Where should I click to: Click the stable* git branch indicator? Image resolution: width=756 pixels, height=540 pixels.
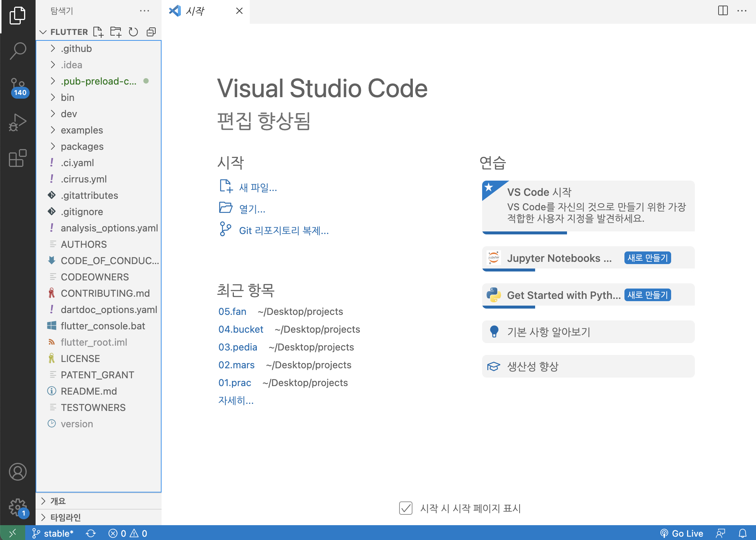(x=53, y=533)
